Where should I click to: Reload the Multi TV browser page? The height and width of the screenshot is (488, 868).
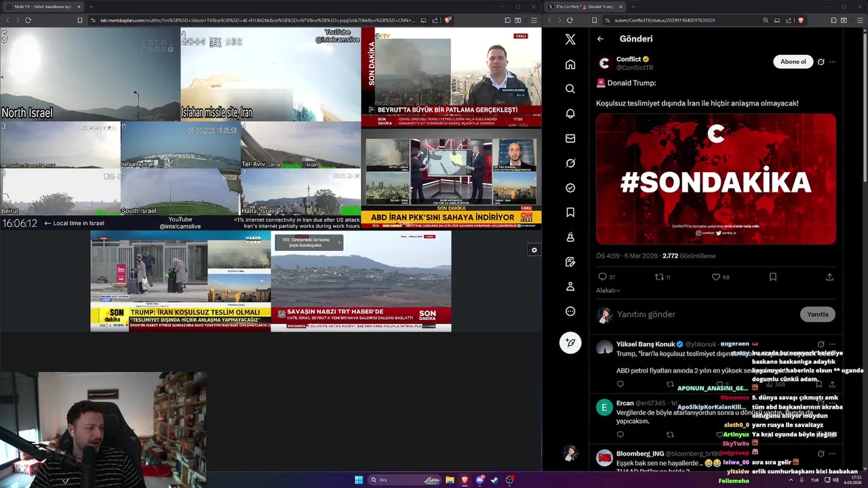point(28,20)
